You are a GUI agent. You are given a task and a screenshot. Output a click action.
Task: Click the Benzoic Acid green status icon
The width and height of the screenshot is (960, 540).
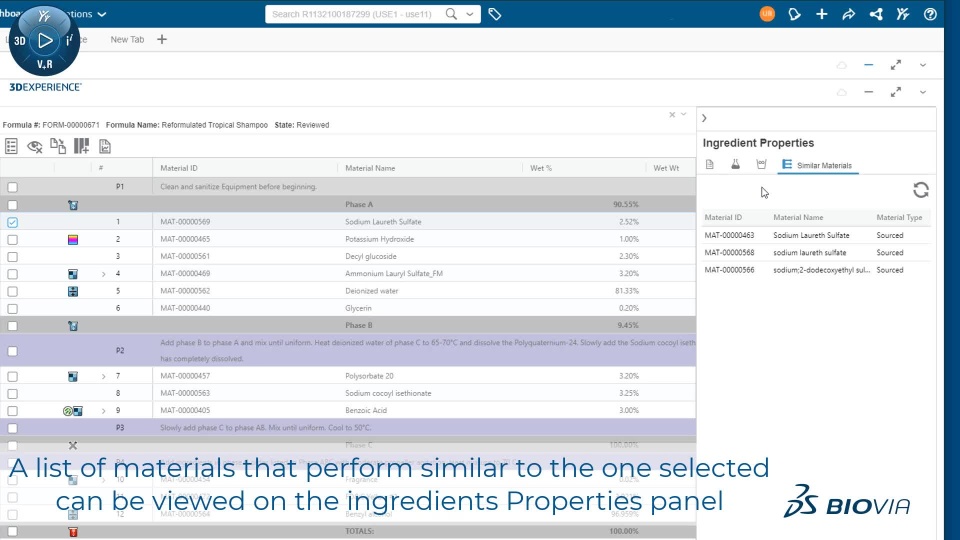tap(67, 411)
